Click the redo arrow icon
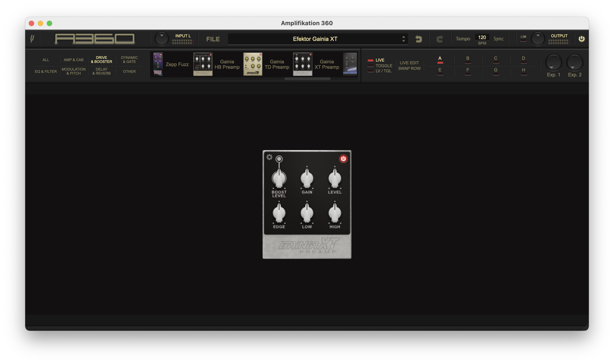Screen dimensions: 614x364 pos(440,39)
